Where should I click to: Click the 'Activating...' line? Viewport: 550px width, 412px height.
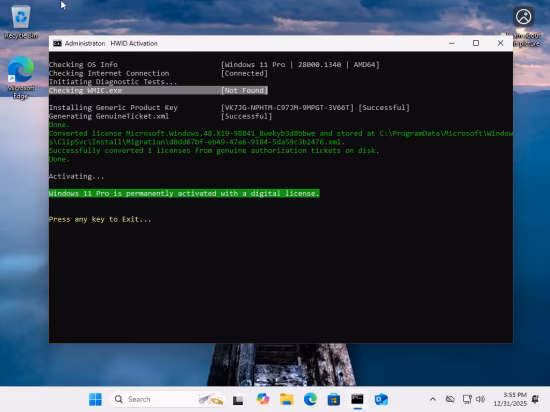(x=76, y=176)
